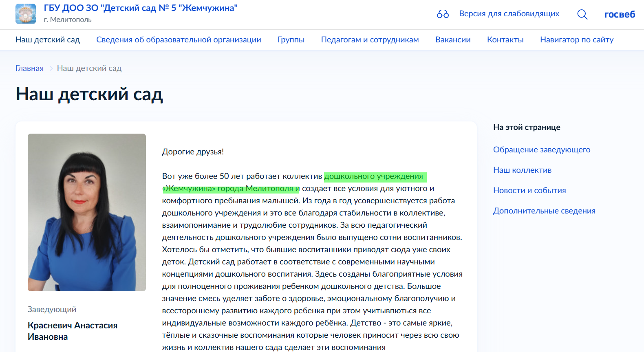
Task: Go to the 'Вакансии' menu item
Action: 453,40
